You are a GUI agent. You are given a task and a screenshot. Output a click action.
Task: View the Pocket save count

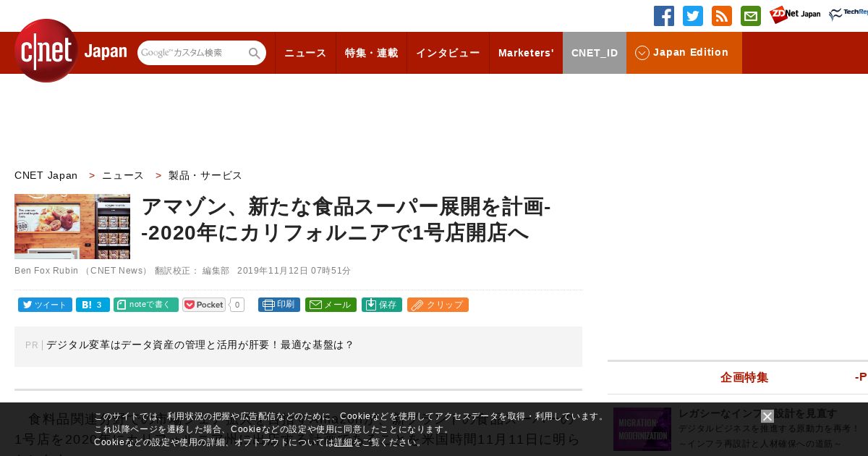tap(237, 305)
